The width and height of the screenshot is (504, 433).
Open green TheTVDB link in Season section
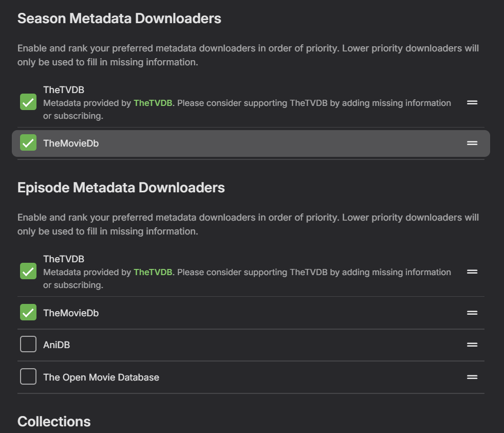pos(153,103)
